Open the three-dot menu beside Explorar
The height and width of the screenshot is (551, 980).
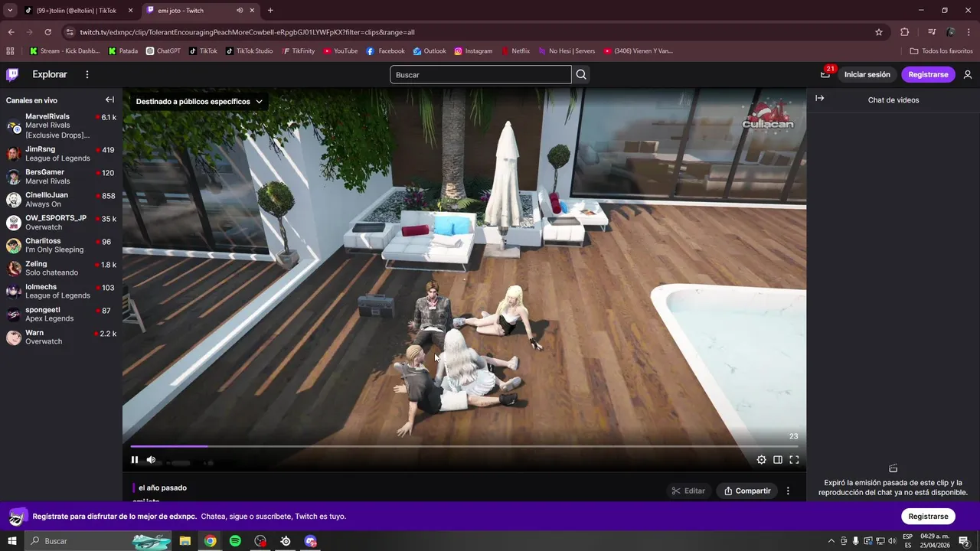coord(87,74)
